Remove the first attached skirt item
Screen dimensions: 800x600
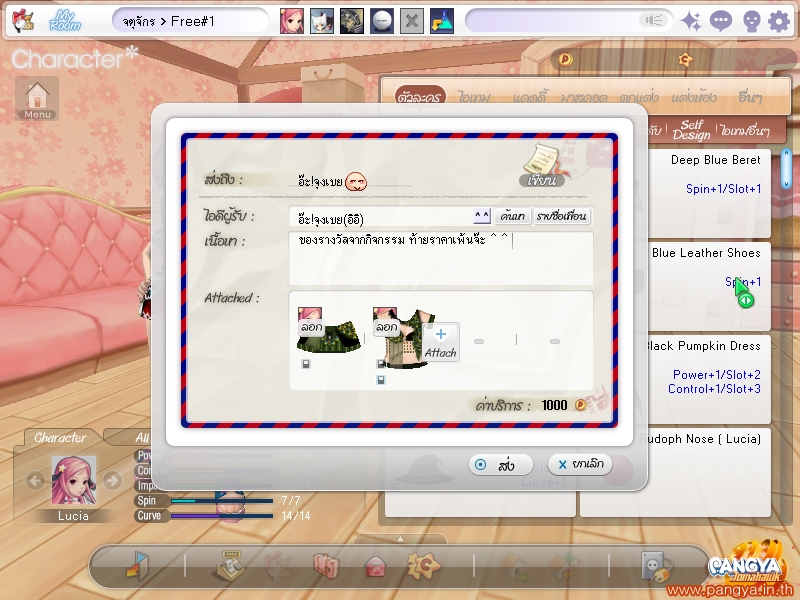click(311, 327)
